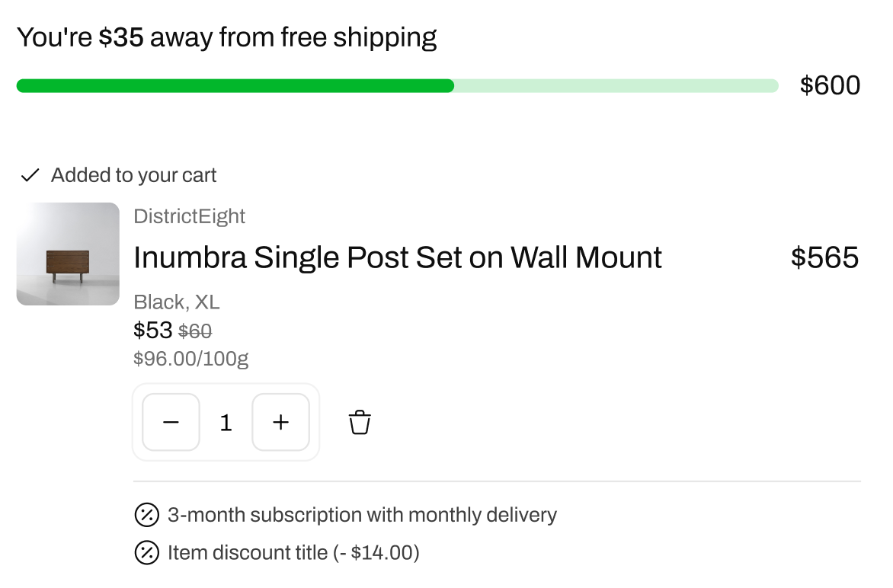Click the crossed-out $60 original price
Screen dimensions: 893x588
[195, 331]
